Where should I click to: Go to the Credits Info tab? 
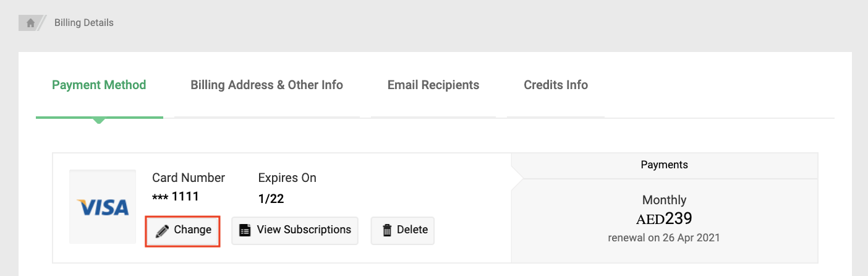(556, 85)
